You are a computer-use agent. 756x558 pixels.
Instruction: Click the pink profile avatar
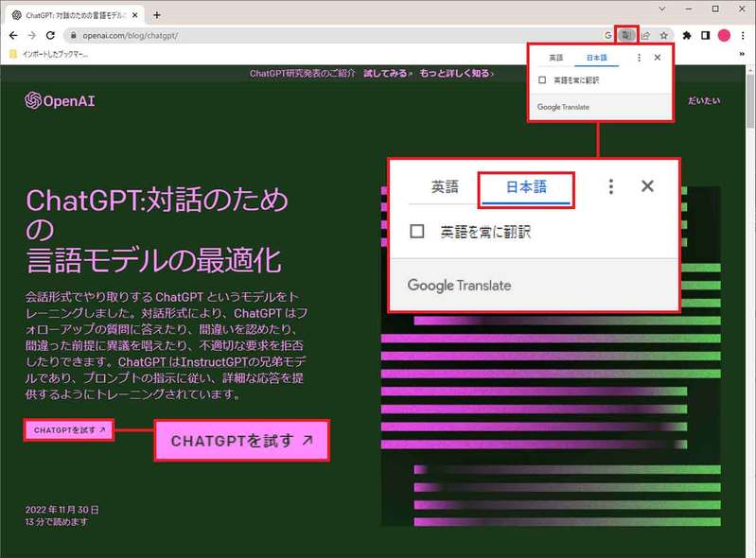(x=724, y=35)
